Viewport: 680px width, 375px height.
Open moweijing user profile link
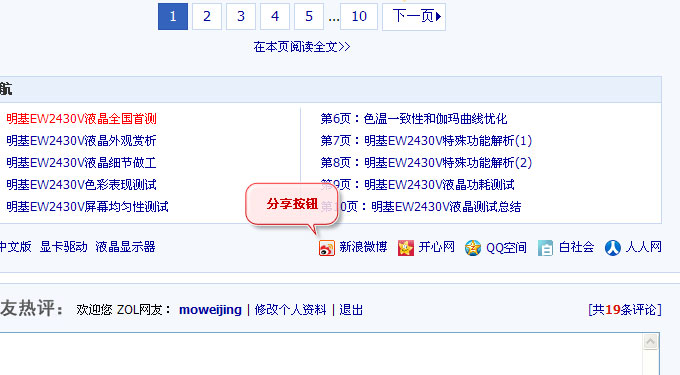(210, 310)
